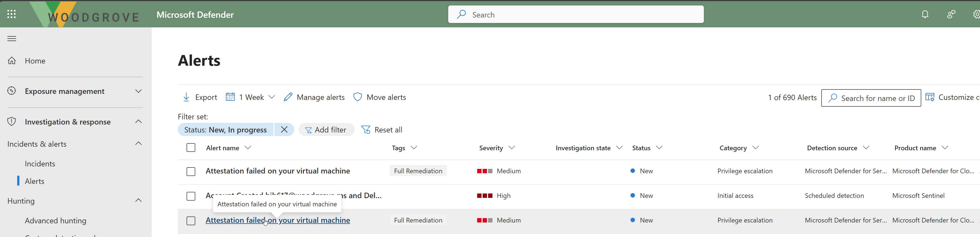This screenshot has height=237, width=980.
Task: Remove the Status filter with X
Action: pos(284,129)
